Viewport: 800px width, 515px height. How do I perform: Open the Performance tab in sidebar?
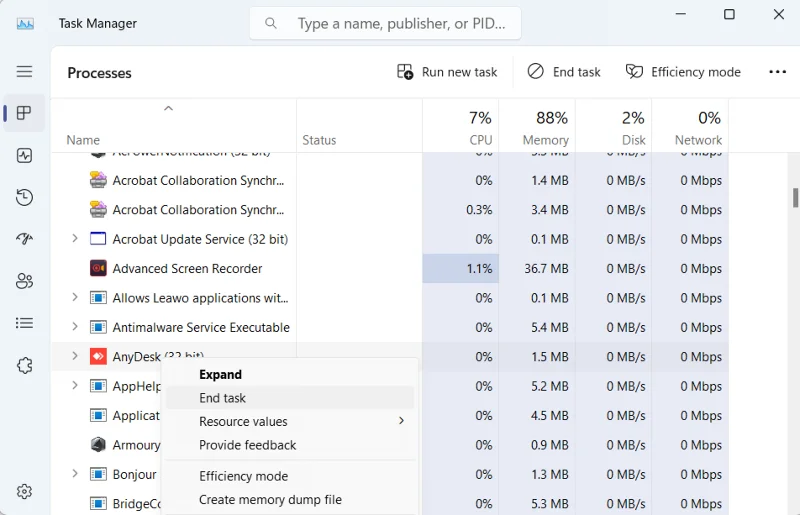(24, 155)
